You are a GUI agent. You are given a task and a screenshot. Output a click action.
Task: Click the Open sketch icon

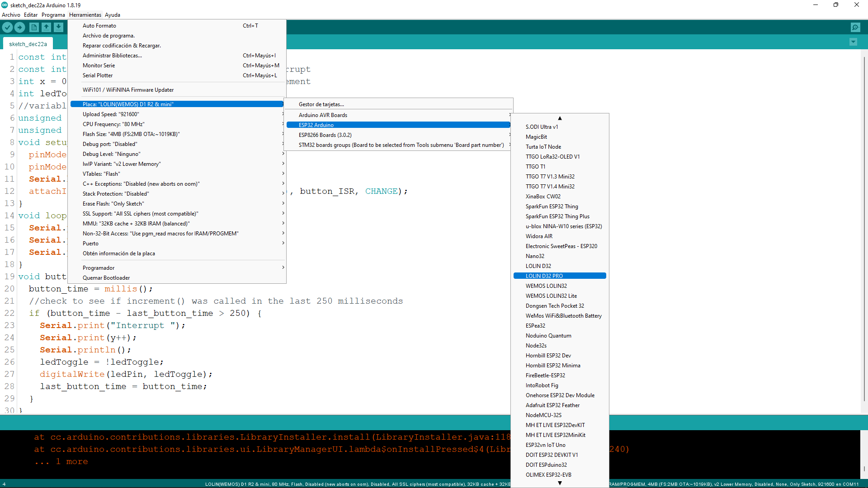[x=46, y=28]
